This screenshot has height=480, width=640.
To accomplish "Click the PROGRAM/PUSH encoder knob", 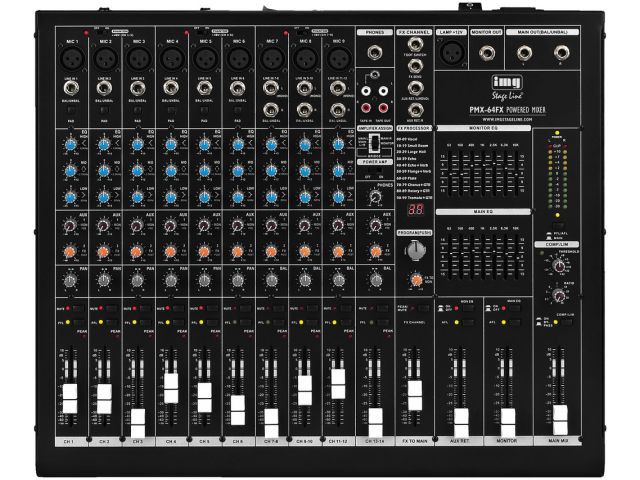I will pyautogui.click(x=415, y=250).
